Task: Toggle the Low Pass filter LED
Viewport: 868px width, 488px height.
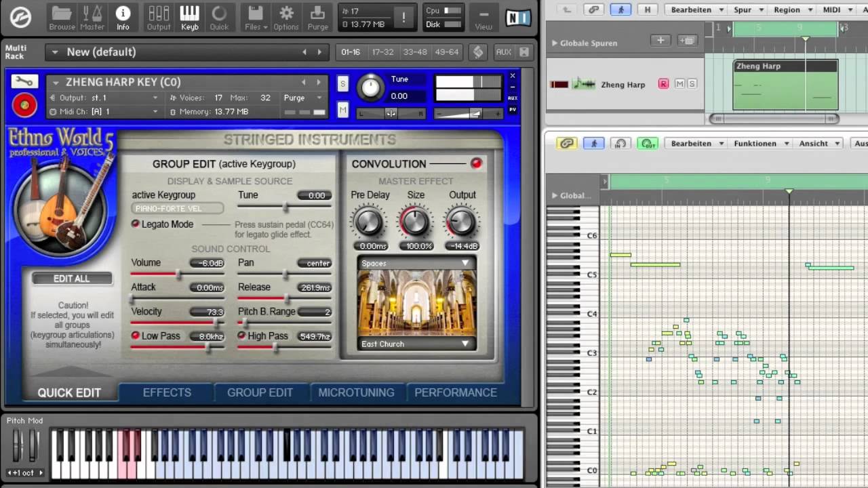Action: tap(136, 335)
